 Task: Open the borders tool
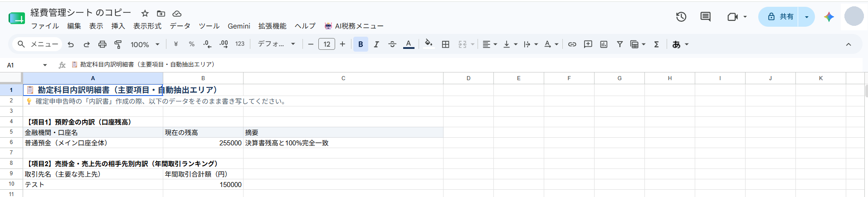click(446, 44)
